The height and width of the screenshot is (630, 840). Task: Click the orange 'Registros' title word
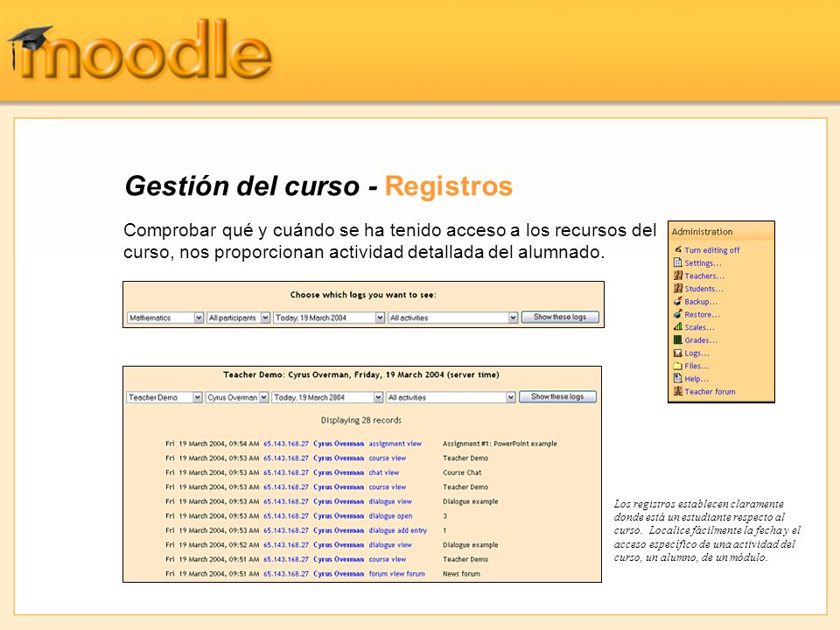449,185
